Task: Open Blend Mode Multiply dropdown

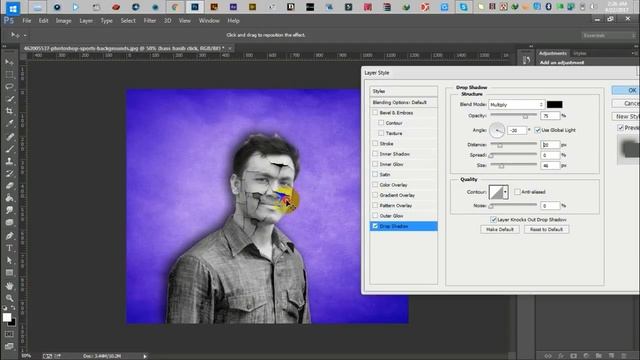Action: pyautogui.click(x=517, y=104)
